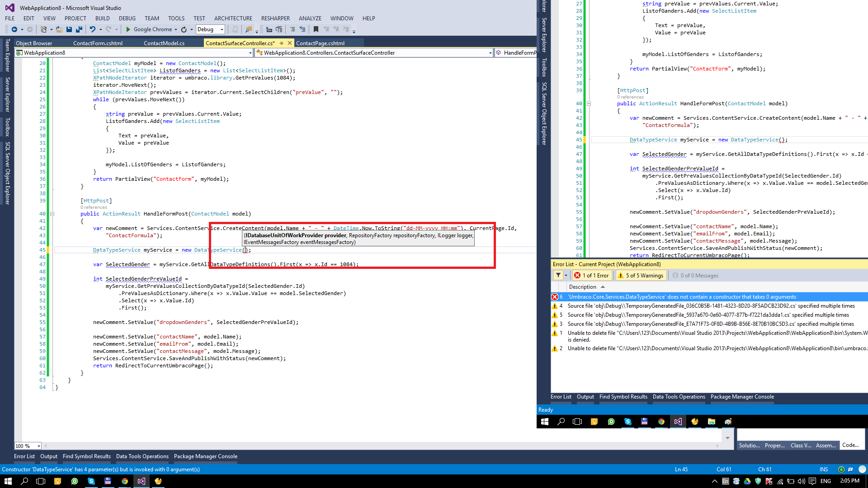Click the INS insert mode indicator
868x488 pixels.
click(x=824, y=469)
